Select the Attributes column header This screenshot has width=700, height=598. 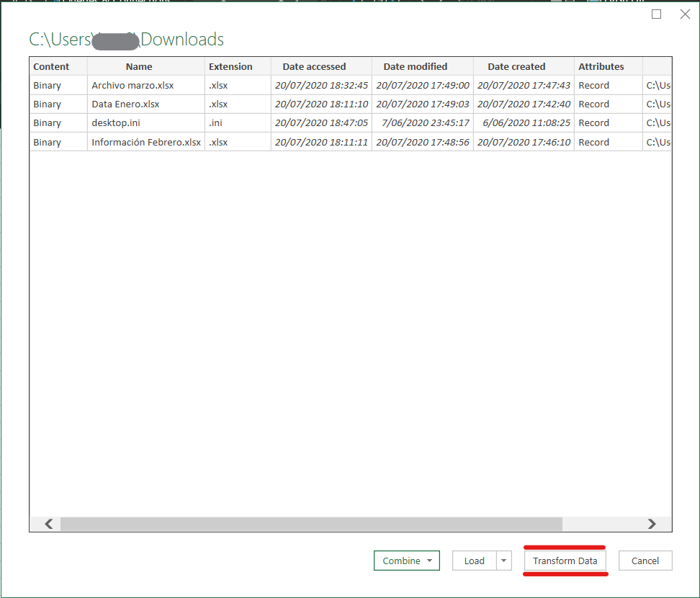[x=601, y=66]
